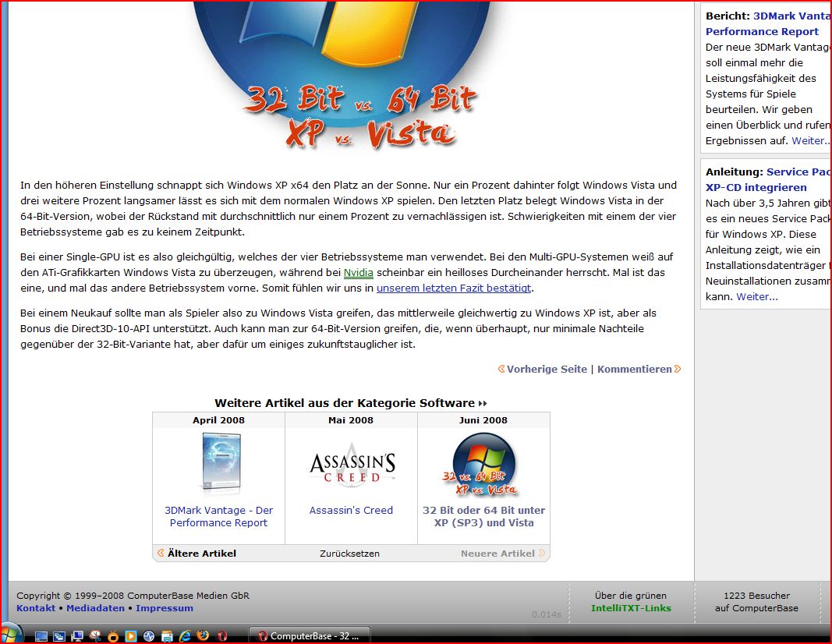Image resolution: width=832 pixels, height=644 pixels.
Task: Click Zurücksetzen in article navigator
Action: [x=349, y=554]
